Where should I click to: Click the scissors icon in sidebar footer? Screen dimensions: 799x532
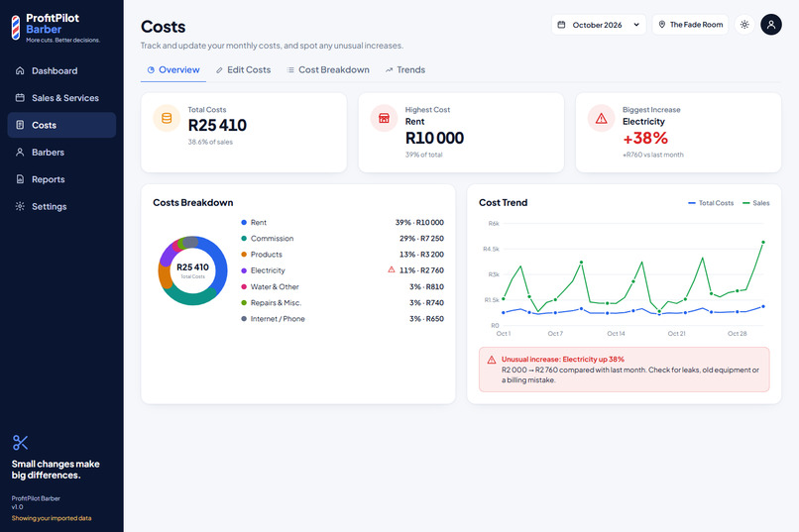[20, 443]
